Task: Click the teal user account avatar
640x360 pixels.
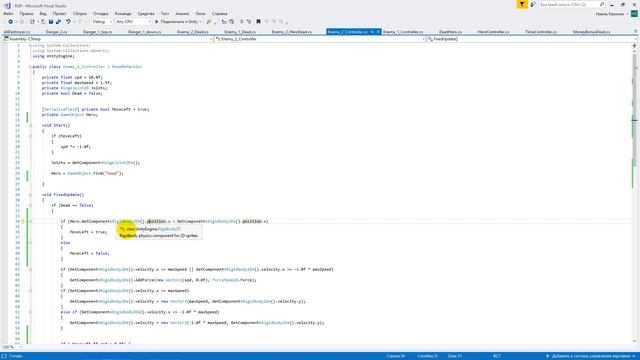Action: [x=634, y=14]
